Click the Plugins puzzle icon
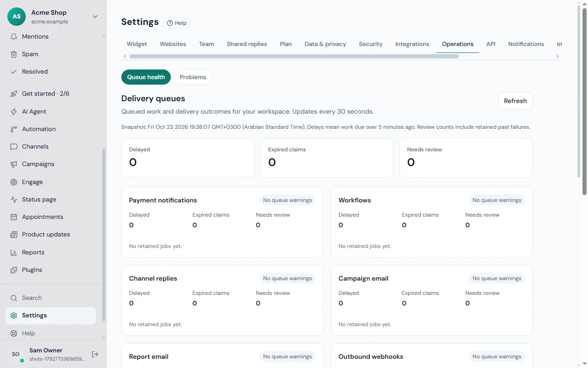 14,270
